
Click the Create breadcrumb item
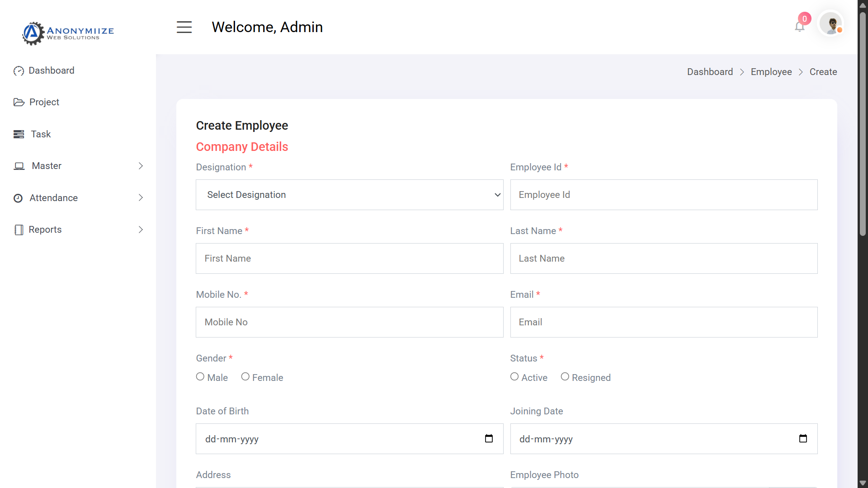[823, 72]
